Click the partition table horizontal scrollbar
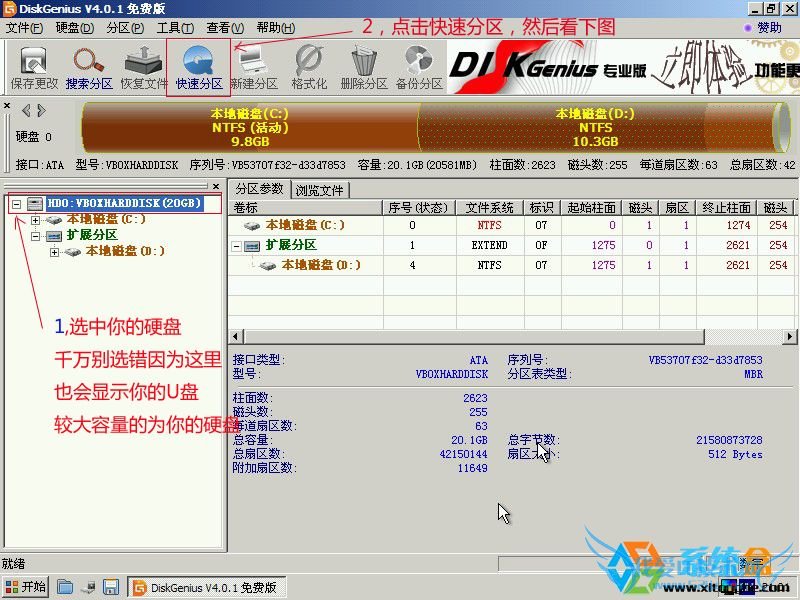 click(500, 337)
